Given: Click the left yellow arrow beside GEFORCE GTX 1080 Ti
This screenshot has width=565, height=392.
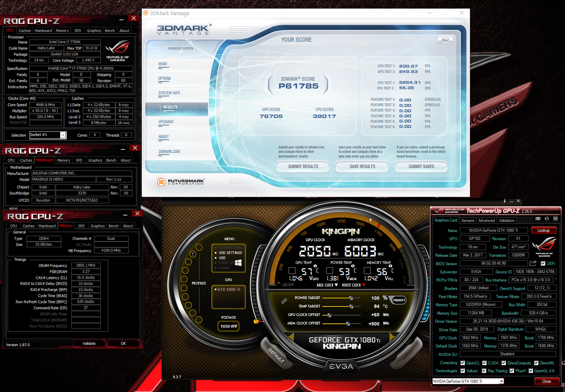Looking at the screenshot, I should [291, 338].
